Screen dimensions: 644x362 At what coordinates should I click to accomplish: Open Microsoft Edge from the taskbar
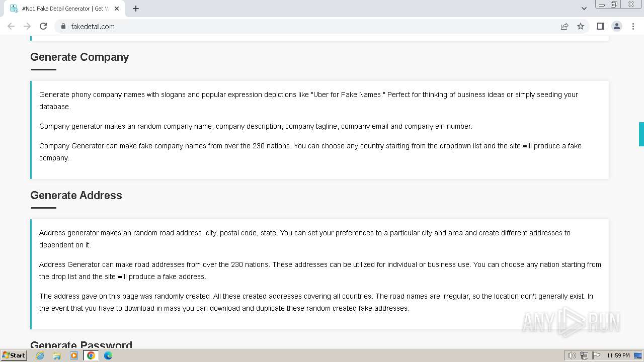point(108,355)
